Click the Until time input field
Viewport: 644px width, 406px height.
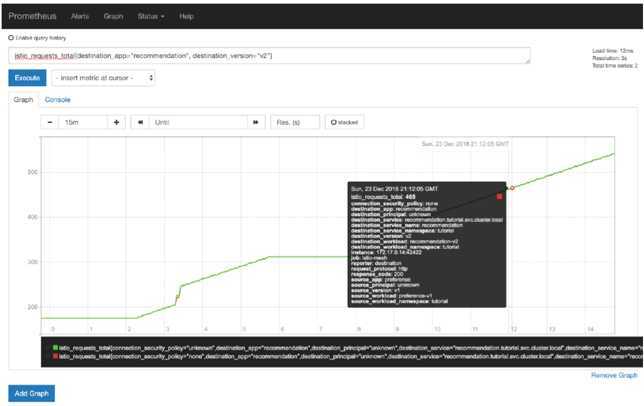pyautogui.click(x=198, y=122)
